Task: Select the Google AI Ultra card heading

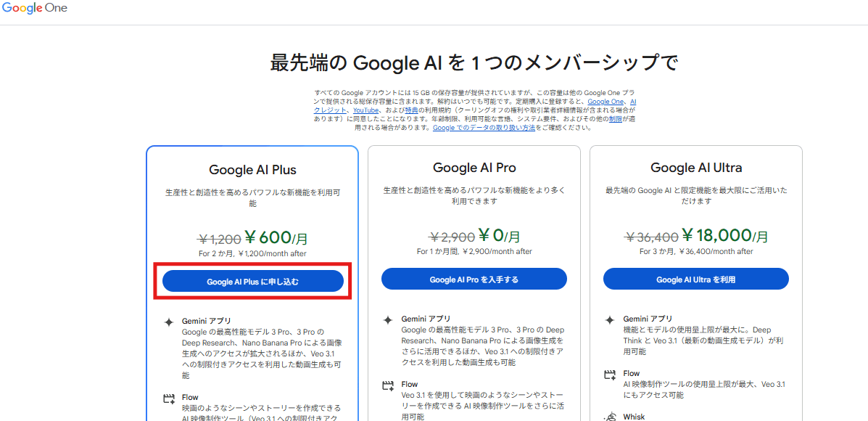Action: pyautogui.click(x=696, y=168)
